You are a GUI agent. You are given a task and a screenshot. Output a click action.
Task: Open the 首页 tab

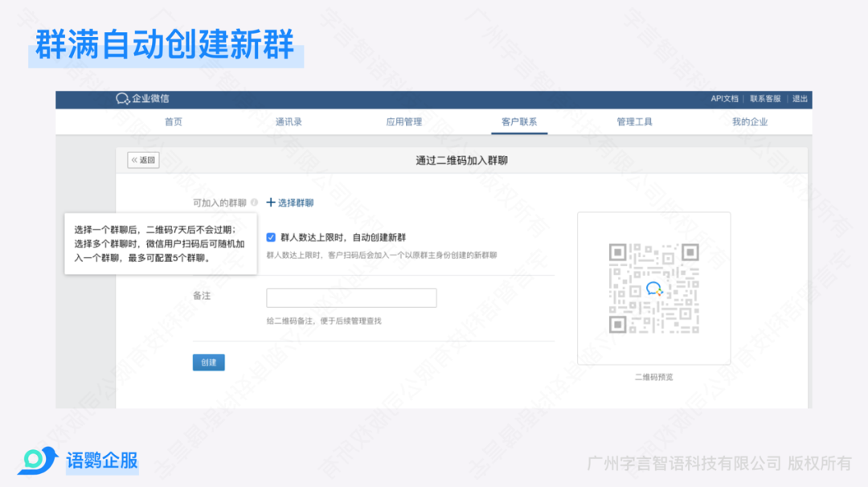click(174, 122)
